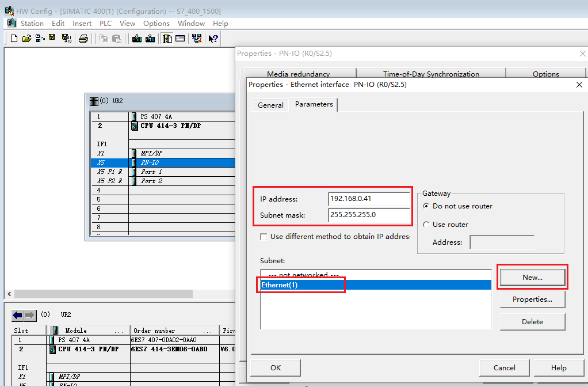This screenshot has height=387, width=588.
Task: Select the Ethernet(1) subnet entry
Action: (376, 285)
